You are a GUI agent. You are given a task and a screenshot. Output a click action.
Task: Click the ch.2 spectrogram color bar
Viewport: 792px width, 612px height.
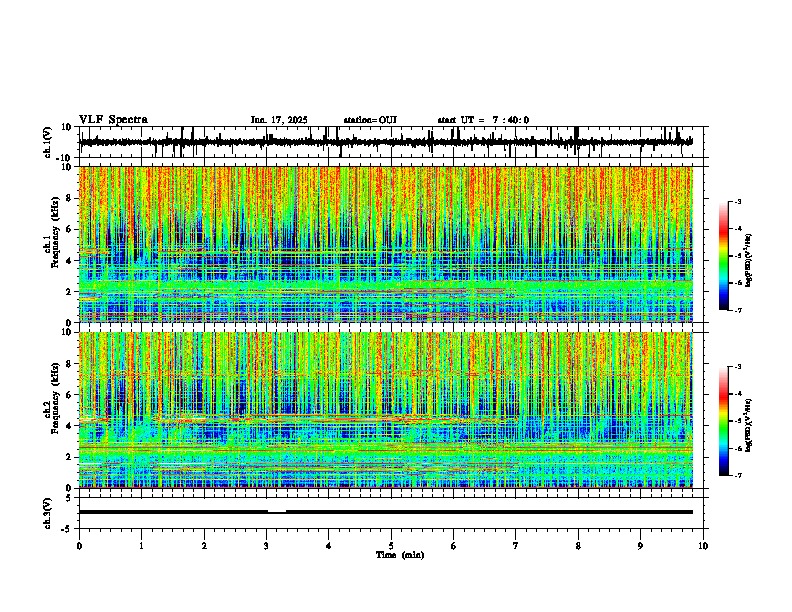point(723,421)
